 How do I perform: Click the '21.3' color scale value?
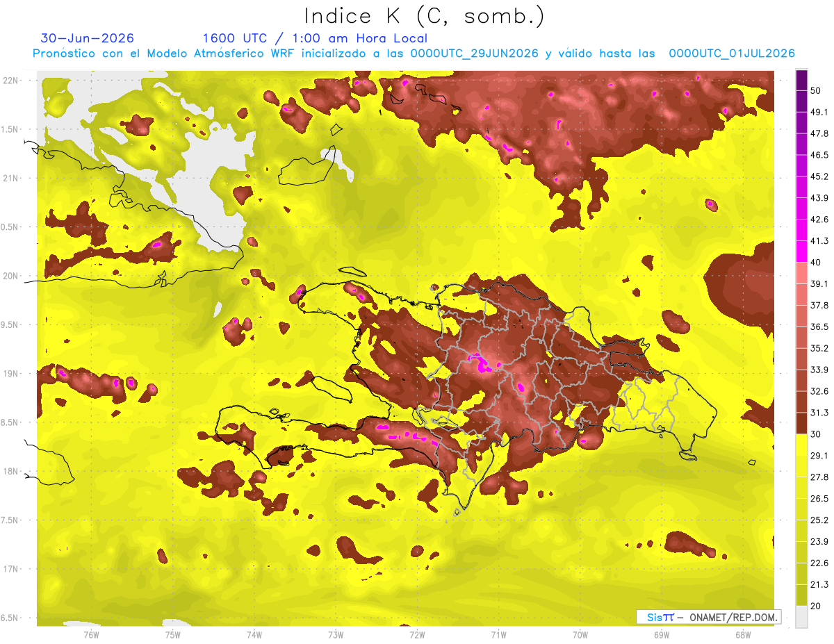click(819, 584)
